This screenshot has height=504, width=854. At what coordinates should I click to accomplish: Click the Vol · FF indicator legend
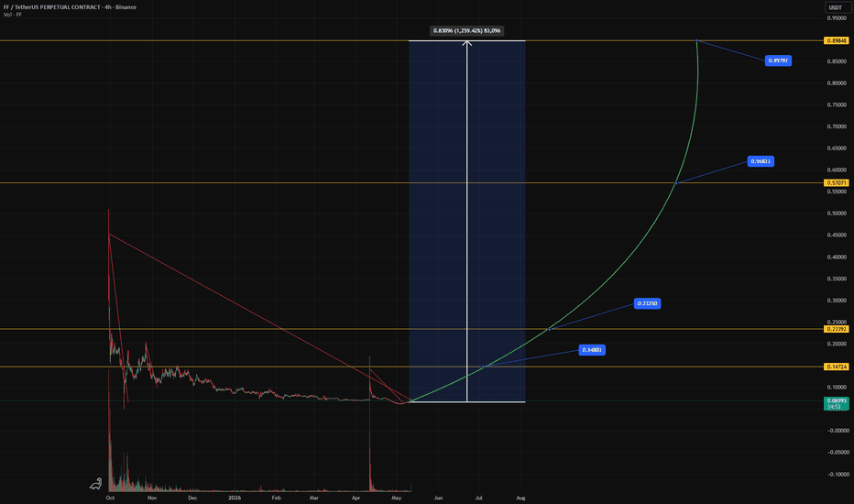pyautogui.click(x=13, y=15)
